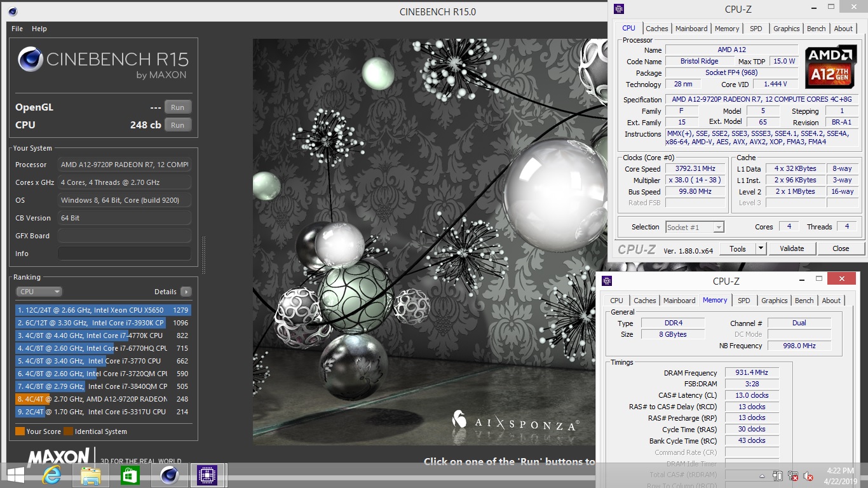Click the taskbar clock showing 4:22 PM
The height and width of the screenshot is (488, 868).
pos(840,476)
